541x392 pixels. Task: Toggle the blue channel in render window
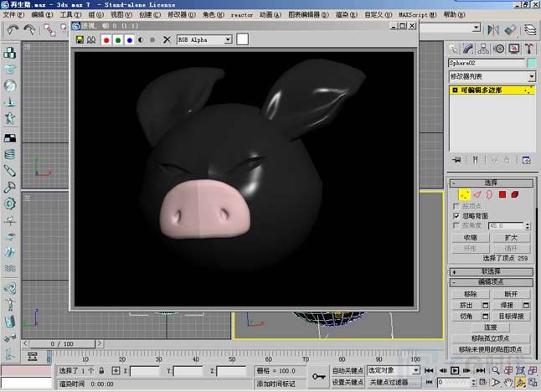click(130, 40)
